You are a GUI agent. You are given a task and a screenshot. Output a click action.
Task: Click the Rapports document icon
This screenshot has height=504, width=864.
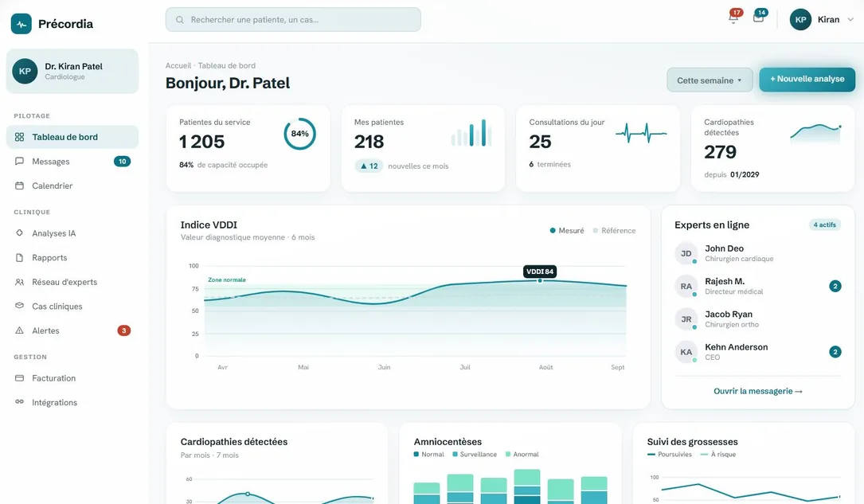point(19,257)
